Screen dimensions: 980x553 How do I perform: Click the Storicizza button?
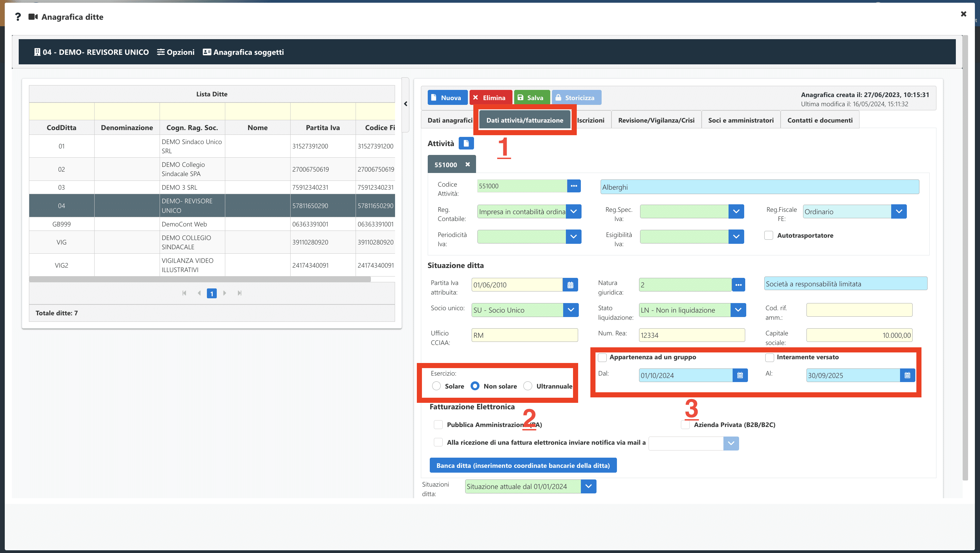pos(576,97)
